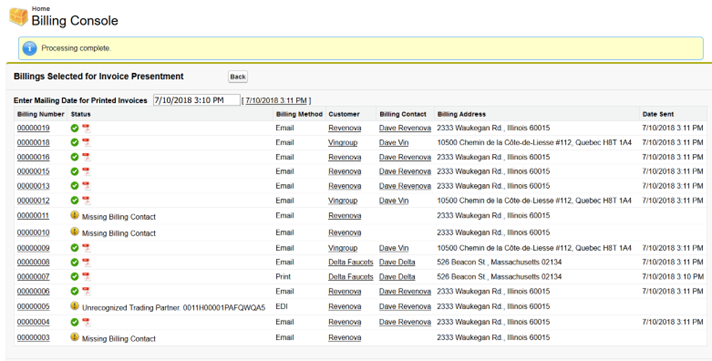This screenshot has width=712, height=361.
Task: Click Missing Billing Contact text for 00000011
Action: [119, 217]
